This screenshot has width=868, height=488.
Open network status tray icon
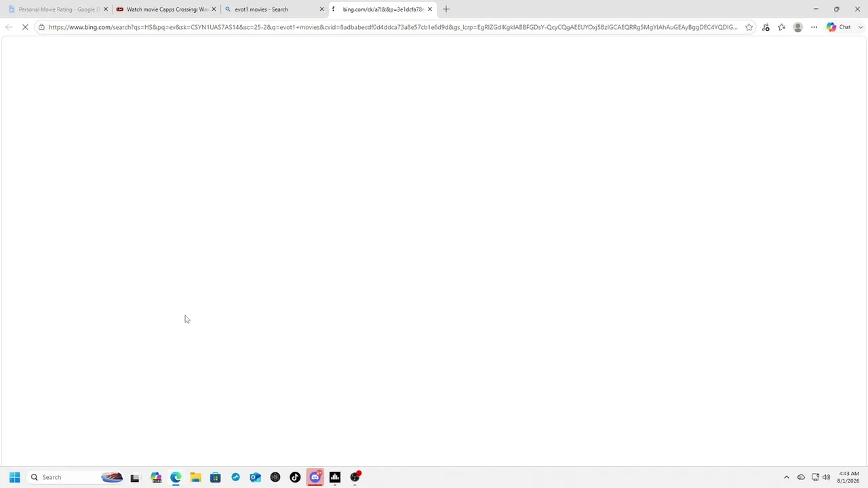(x=815, y=477)
